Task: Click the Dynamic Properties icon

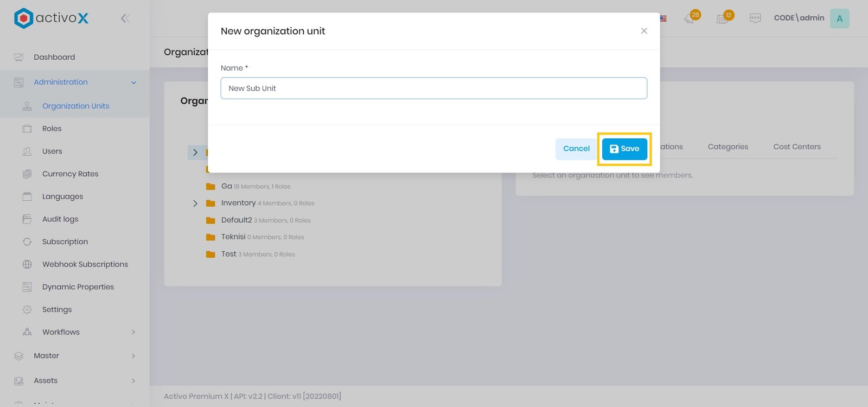Action: point(27,287)
